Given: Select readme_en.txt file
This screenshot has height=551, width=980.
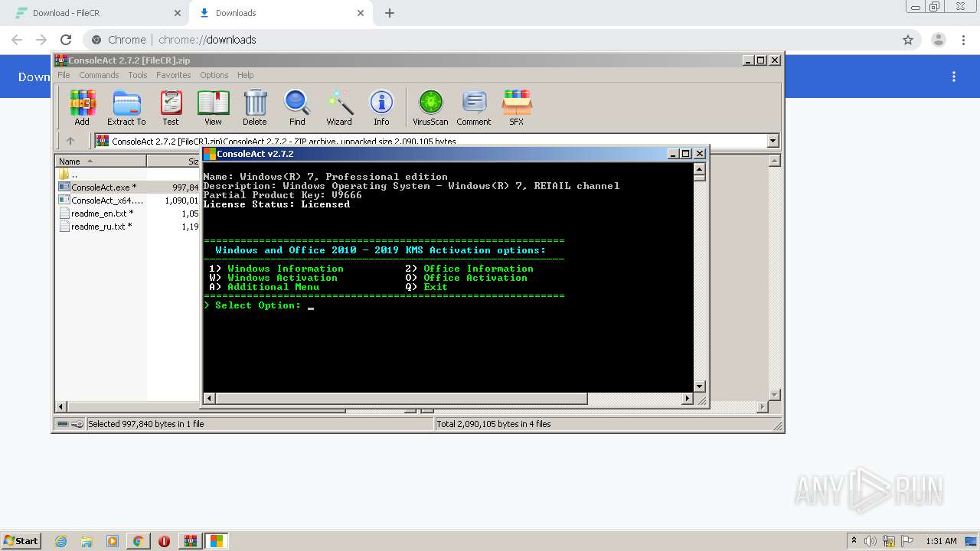Looking at the screenshot, I should pos(102,214).
